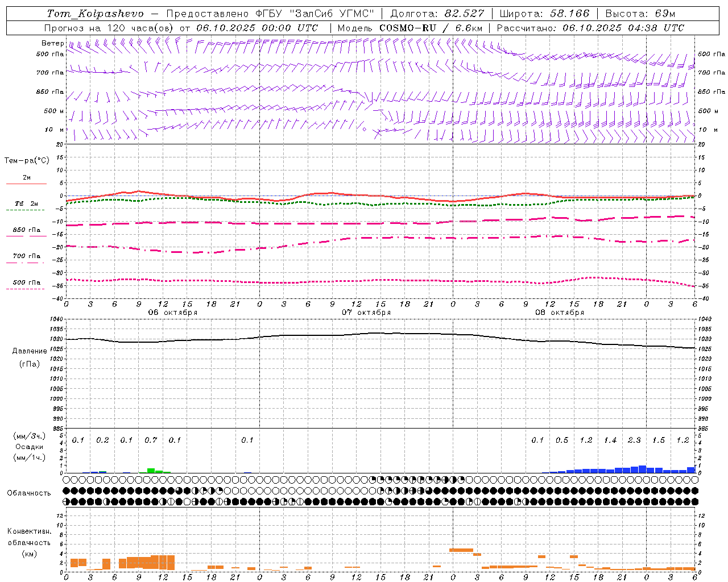Click the 3-hour precipitation value 0.2
This screenshot has width=728, height=582.
tap(102, 440)
